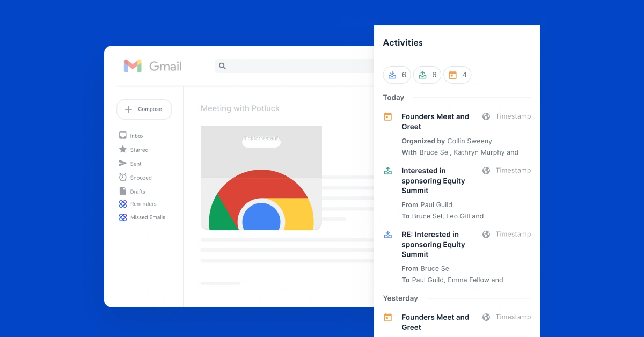Click globe icon beside Interested in sponsoring
The height and width of the screenshot is (337, 644).
click(x=486, y=171)
